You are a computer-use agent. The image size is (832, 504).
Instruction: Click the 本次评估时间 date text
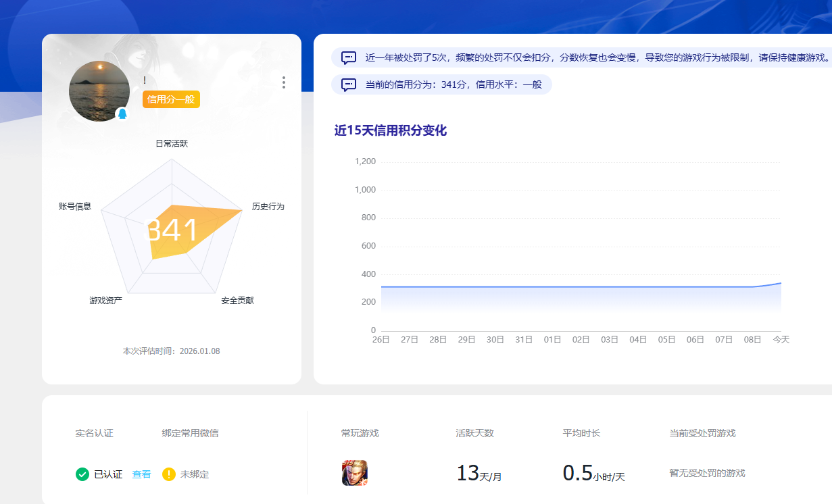click(171, 351)
